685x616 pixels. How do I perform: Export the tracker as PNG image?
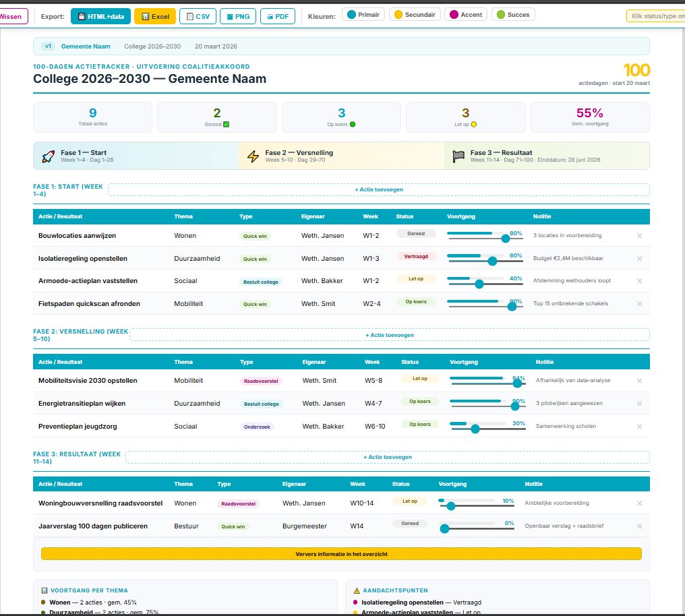tap(237, 16)
